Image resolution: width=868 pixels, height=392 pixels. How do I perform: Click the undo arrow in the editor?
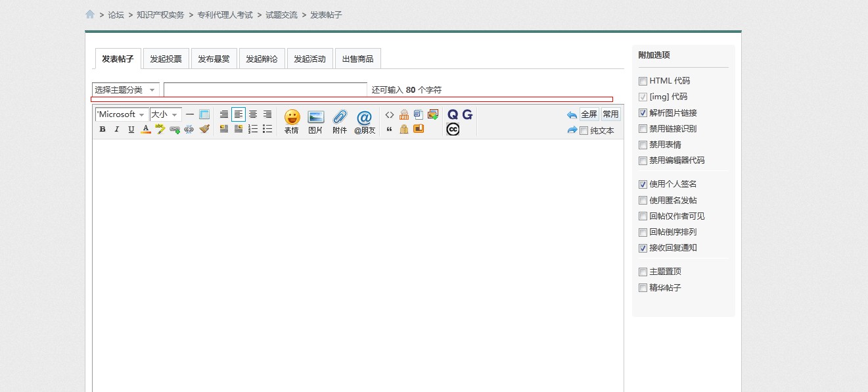570,114
